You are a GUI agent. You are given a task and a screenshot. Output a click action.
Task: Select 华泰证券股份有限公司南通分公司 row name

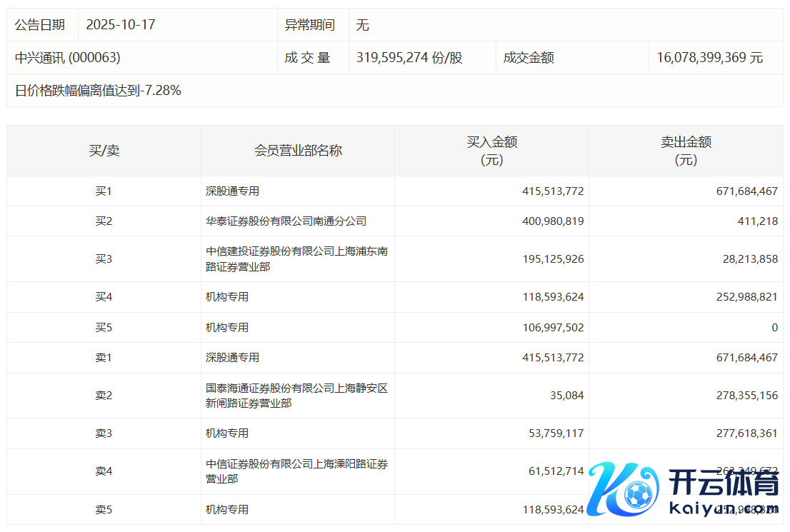pyautogui.click(x=286, y=221)
